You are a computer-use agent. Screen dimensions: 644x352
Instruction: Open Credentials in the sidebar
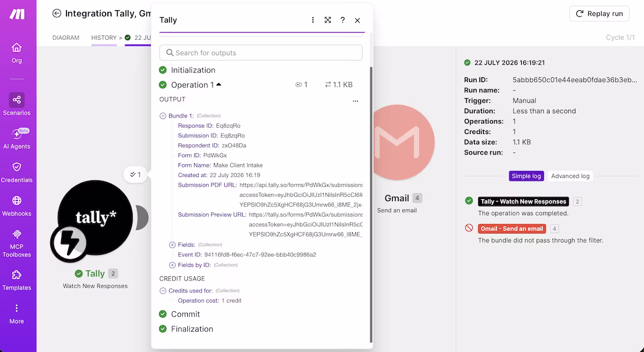tap(17, 172)
